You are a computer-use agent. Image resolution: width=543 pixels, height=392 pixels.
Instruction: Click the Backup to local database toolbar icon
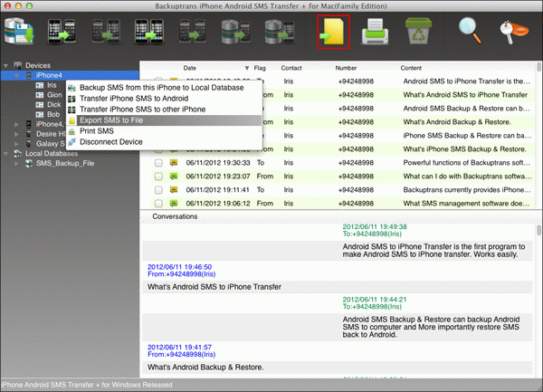click(19, 32)
